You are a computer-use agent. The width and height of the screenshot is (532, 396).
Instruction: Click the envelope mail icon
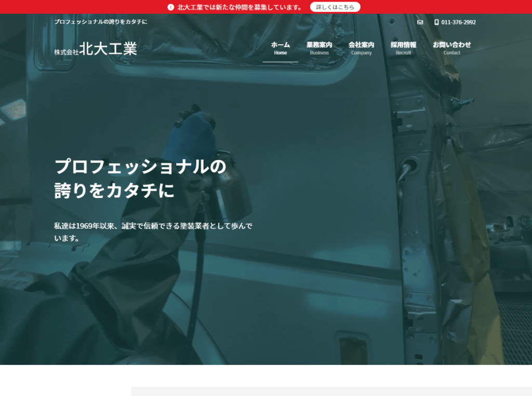(x=420, y=22)
